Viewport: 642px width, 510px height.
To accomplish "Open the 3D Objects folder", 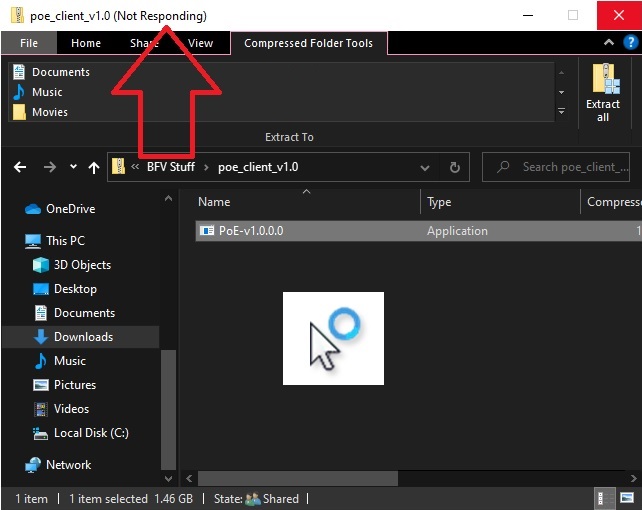I will click(x=72, y=265).
